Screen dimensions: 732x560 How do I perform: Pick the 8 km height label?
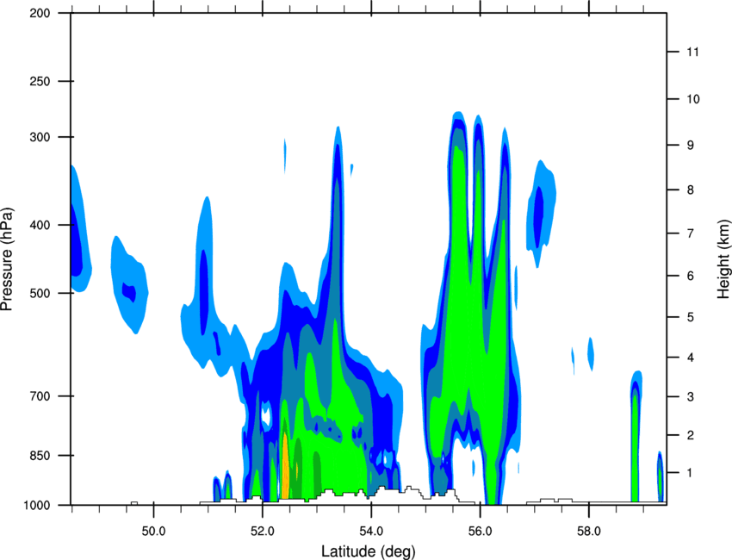coord(690,190)
